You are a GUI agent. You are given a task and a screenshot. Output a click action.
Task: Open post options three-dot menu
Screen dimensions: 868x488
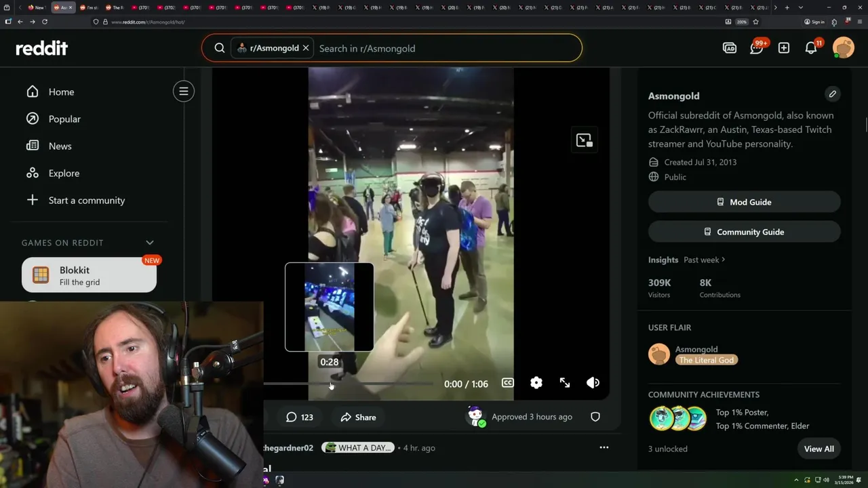pos(604,447)
